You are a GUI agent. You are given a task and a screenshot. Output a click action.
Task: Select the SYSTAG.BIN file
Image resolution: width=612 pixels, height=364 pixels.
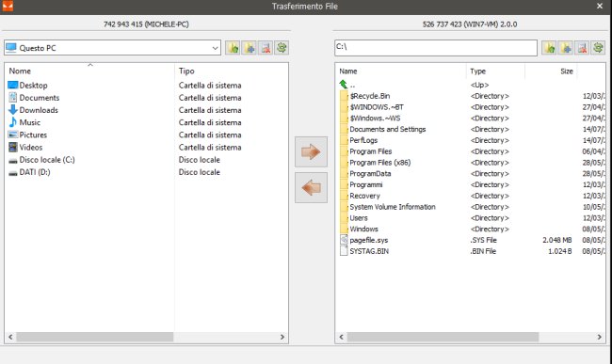[369, 251]
